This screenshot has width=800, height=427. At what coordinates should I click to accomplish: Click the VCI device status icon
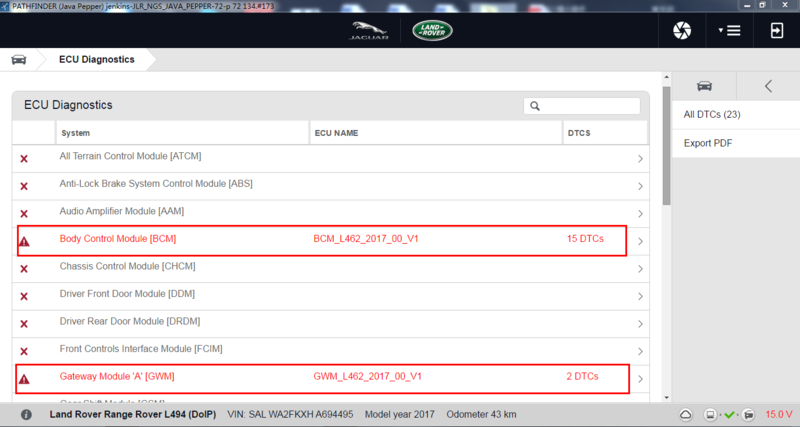(710, 415)
